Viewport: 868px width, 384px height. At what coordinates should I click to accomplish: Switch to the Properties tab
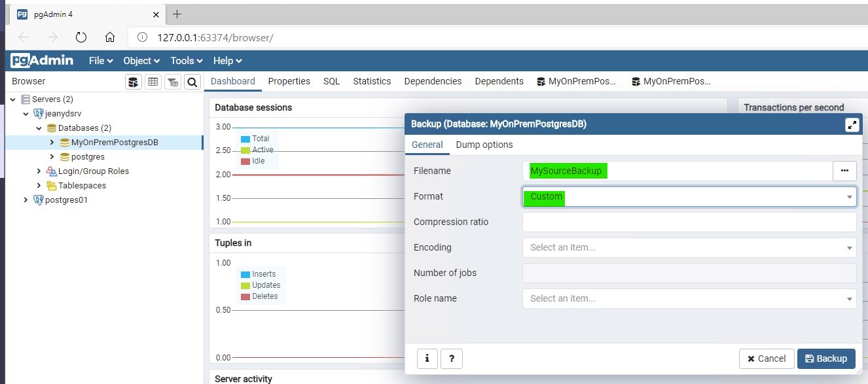pyautogui.click(x=289, y=82)
